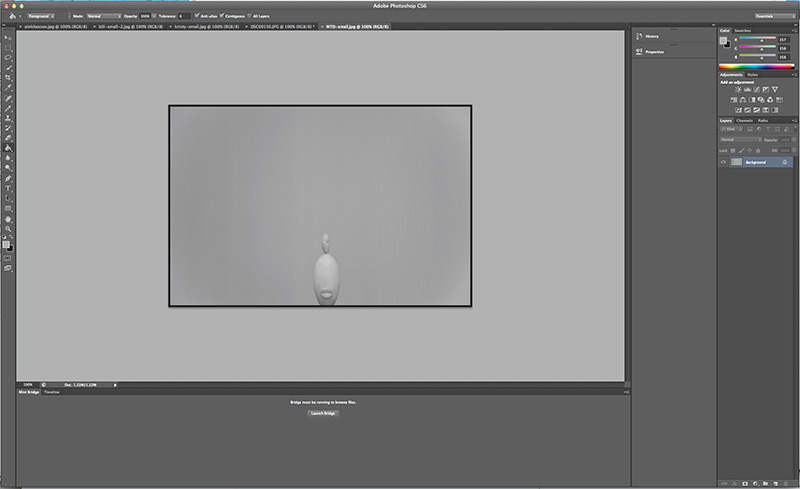800x489 pixels.
Task: Add a Brightness/Contrast adjustment
Action: click(737, 90)
